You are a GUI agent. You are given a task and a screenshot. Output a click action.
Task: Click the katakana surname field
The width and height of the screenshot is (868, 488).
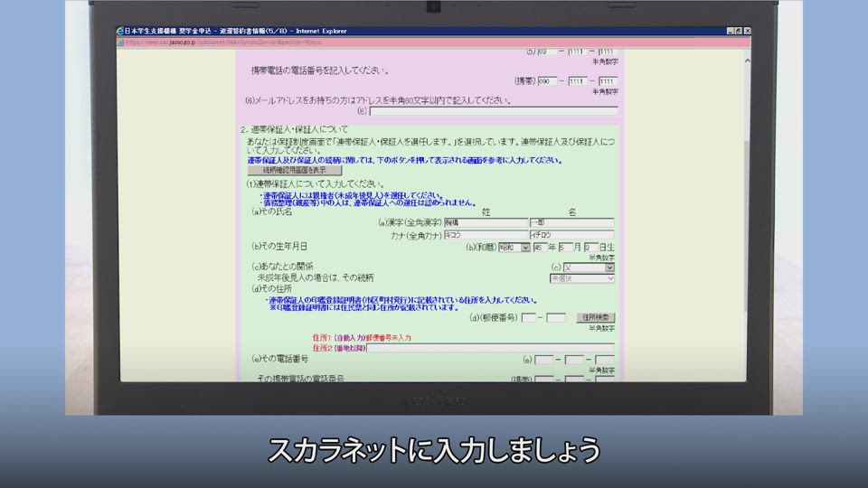pyautogui.click(x=486, y=234)
